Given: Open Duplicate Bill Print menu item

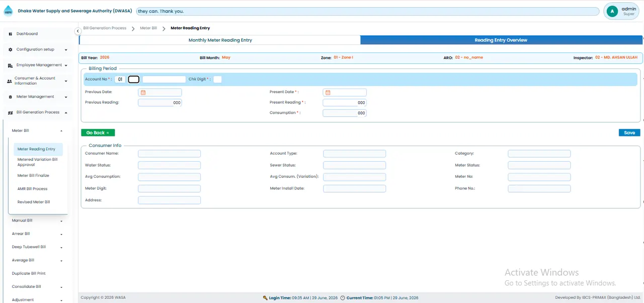Looking at the screenshot, I should point(29,273).
